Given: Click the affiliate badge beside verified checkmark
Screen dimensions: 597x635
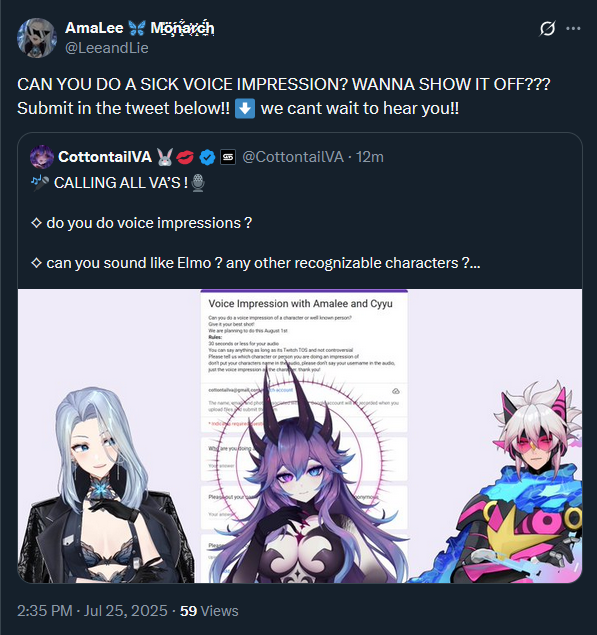Looking at the screenshot, I should click(x=228, y=157).
